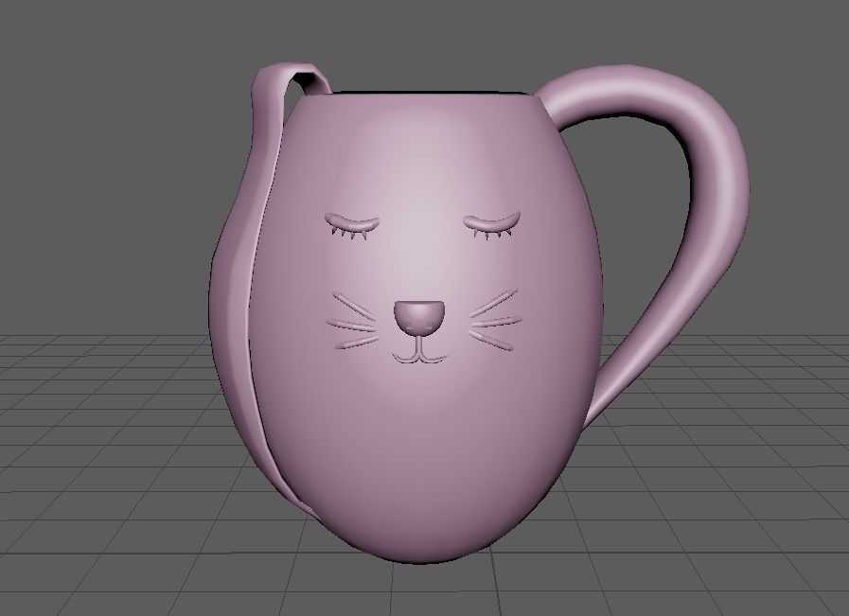This screenshot has width=849, height=616.
Task: Click the whiskers right of the nose
Action: click(x=495, y=320)
